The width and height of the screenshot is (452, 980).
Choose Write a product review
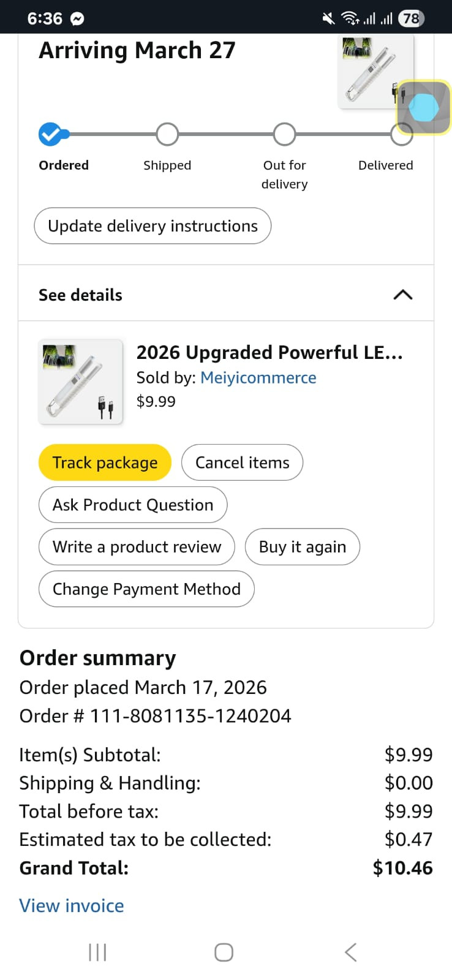pos(137,547)
